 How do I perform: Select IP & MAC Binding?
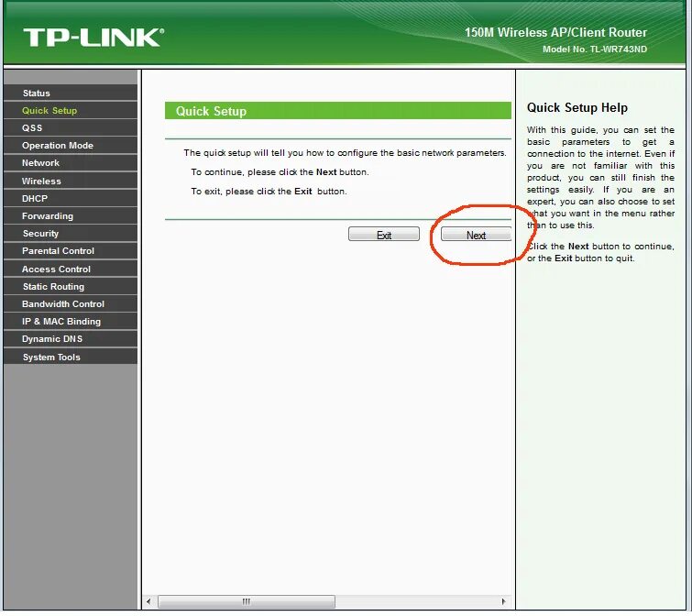click(71, 322)
